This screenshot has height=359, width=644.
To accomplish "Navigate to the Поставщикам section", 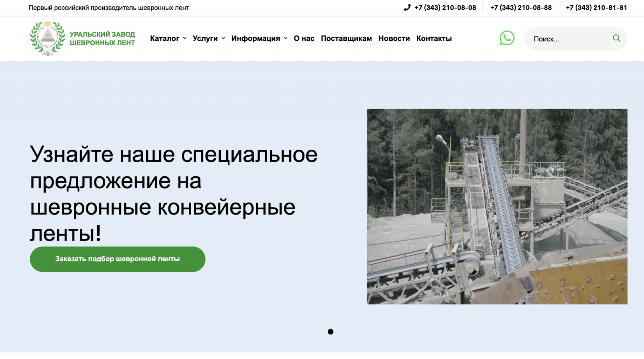I will coord(346,38).
